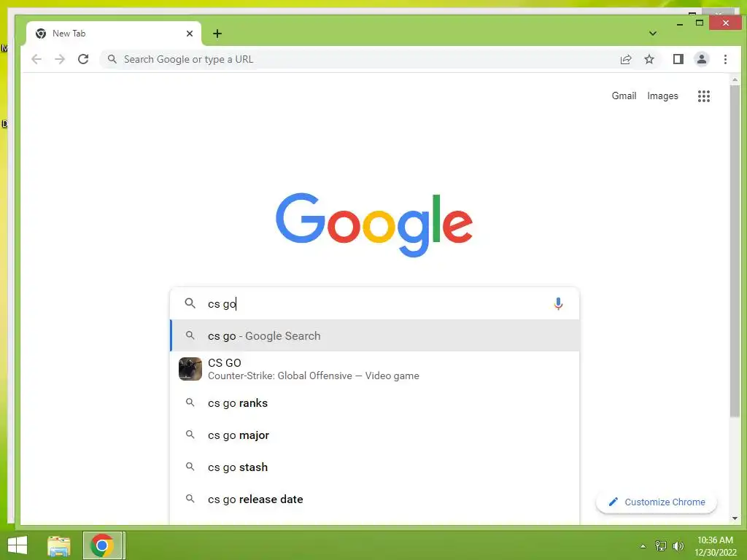This screenshot has width=747, height=560.
Task: Open the network tray icon
Action: [x=661, y=545]
